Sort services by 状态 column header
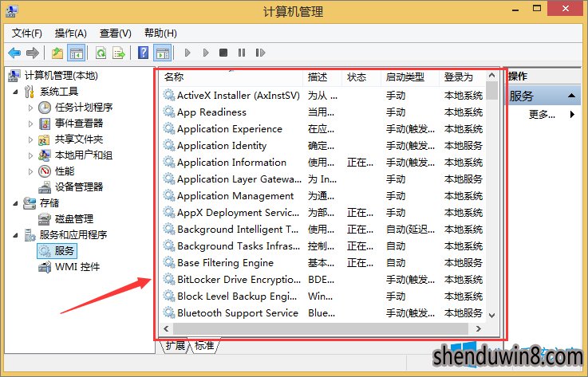 pyautogui.click(x=361, y=77)
